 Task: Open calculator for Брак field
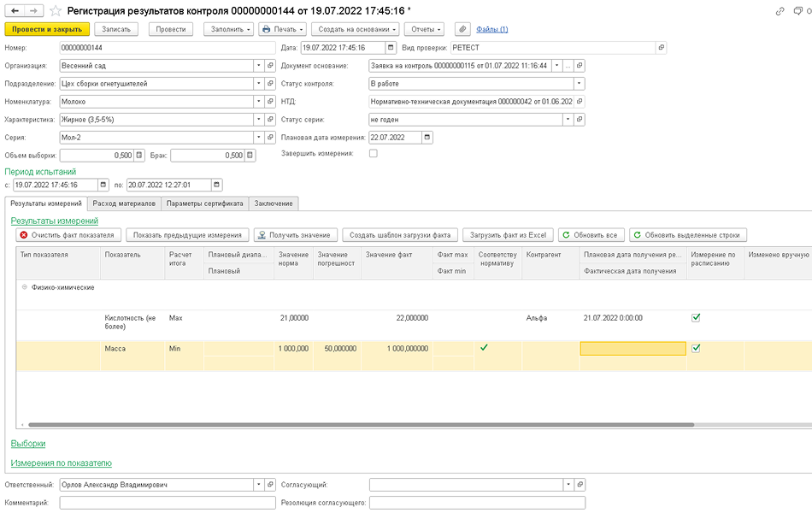[x=250, y=156]
